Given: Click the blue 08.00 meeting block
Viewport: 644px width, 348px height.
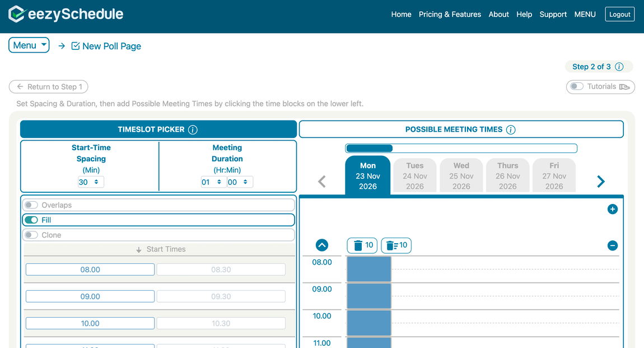Looking at the screenshot, I should 369,269.
